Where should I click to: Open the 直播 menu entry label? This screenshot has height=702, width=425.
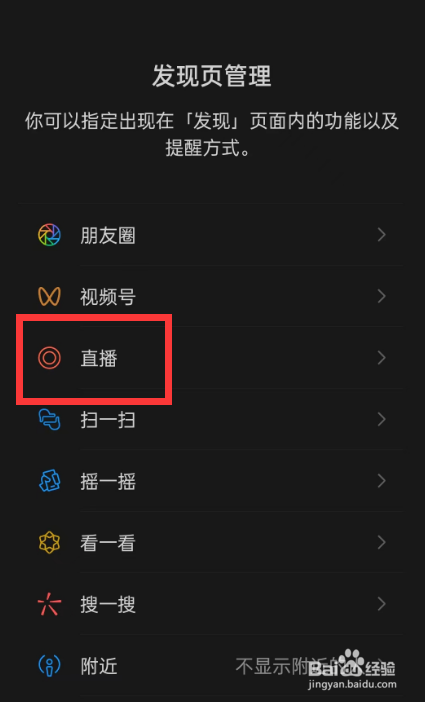pos(99,359)
